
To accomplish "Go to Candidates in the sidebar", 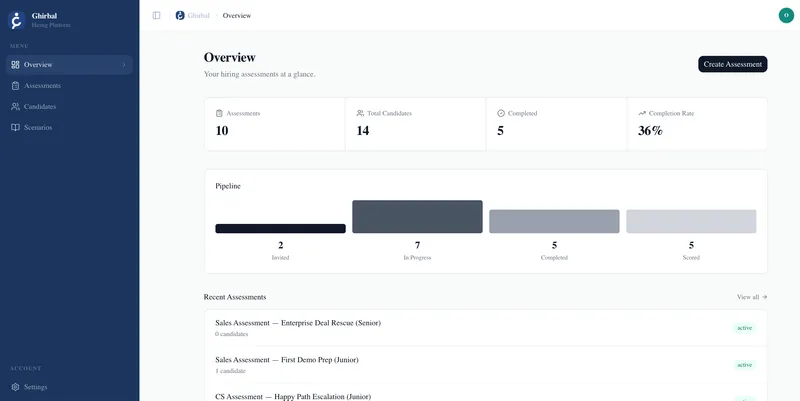I will pos(40,107).
